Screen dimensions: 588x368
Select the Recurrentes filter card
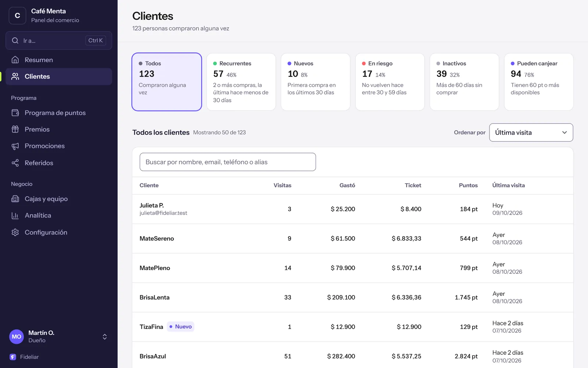click(241, 82)
